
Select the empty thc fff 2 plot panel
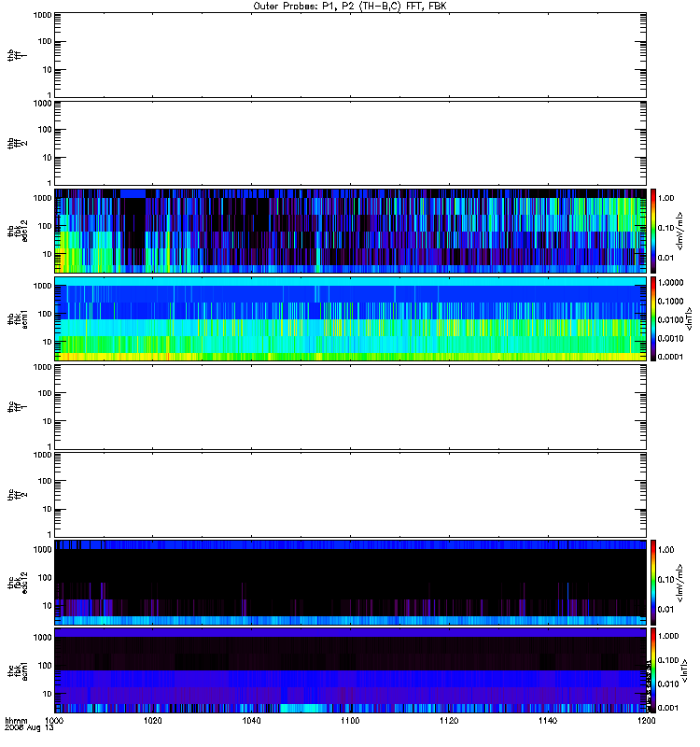click(x=351, y=495)
